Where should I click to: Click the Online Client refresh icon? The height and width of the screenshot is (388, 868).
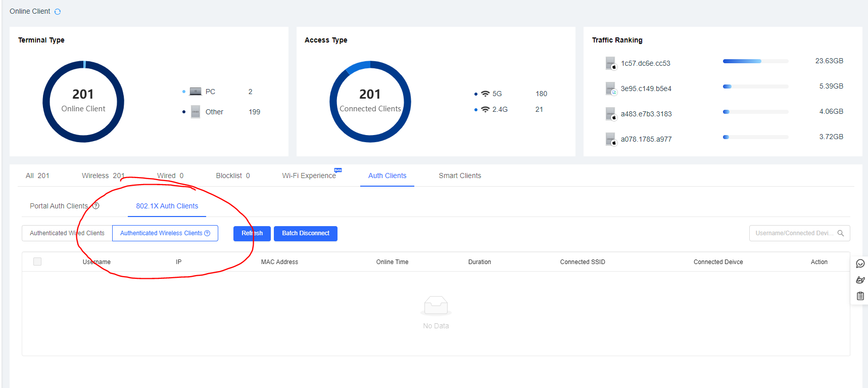click(x=58, y=12)
